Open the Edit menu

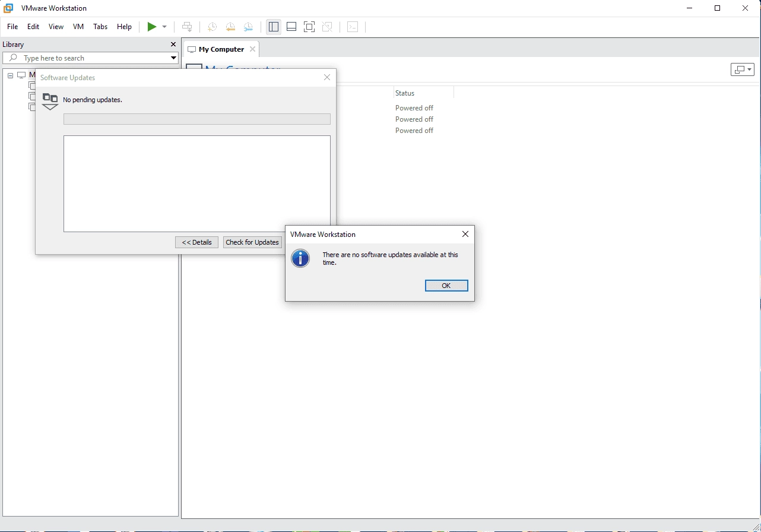[33, 27]
